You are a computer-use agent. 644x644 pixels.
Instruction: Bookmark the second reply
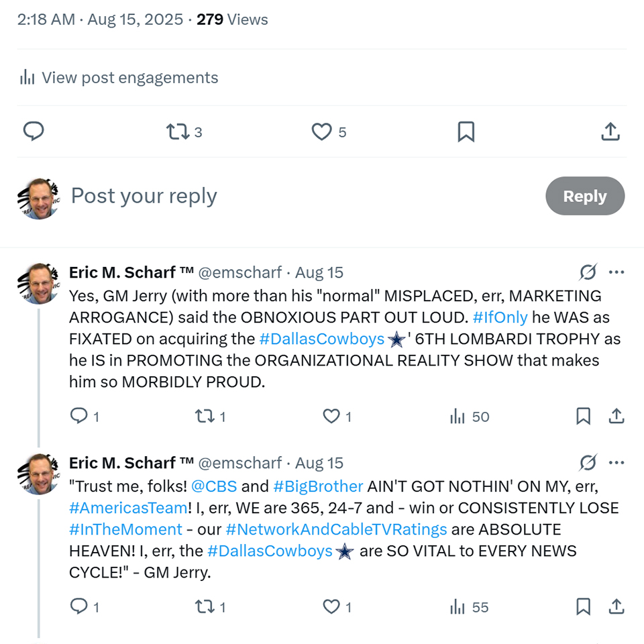[x=584, y=607]
